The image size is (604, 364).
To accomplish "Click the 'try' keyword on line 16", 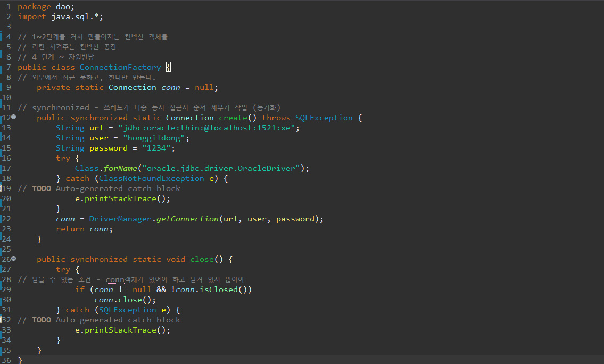I will point(63,158).
